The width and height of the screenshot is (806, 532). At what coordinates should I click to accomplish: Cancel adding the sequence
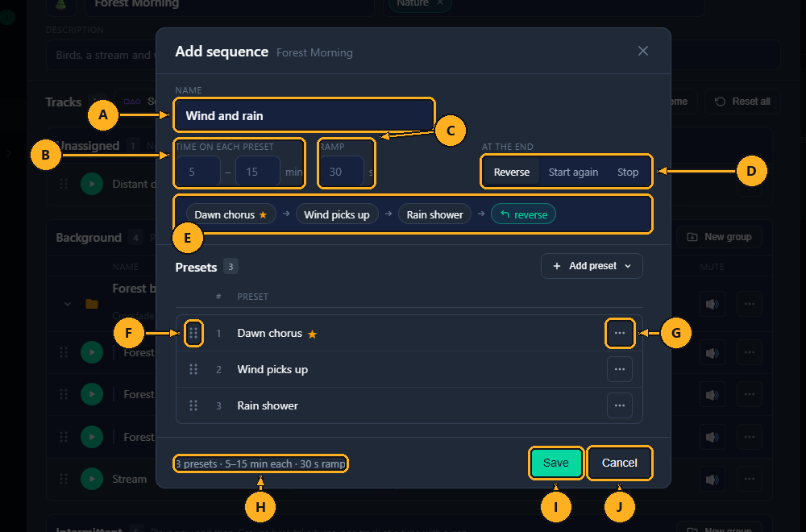point(619,463)
